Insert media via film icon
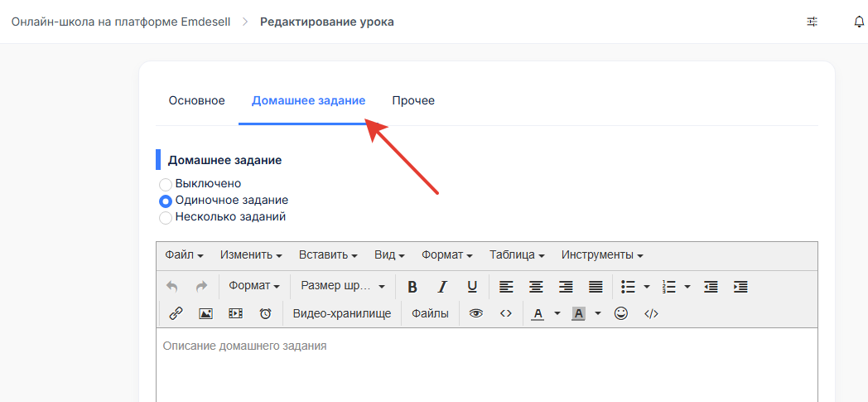 tap(236, 313)
